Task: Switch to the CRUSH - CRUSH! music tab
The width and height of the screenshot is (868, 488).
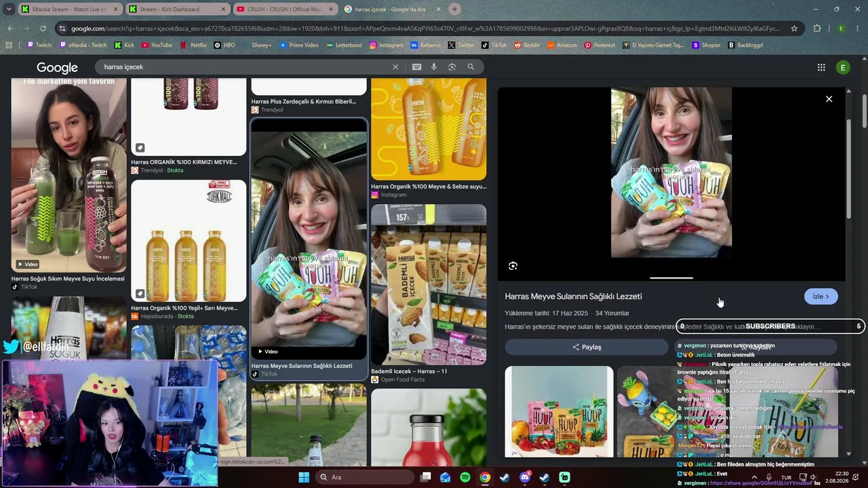Action: [284, 9]
